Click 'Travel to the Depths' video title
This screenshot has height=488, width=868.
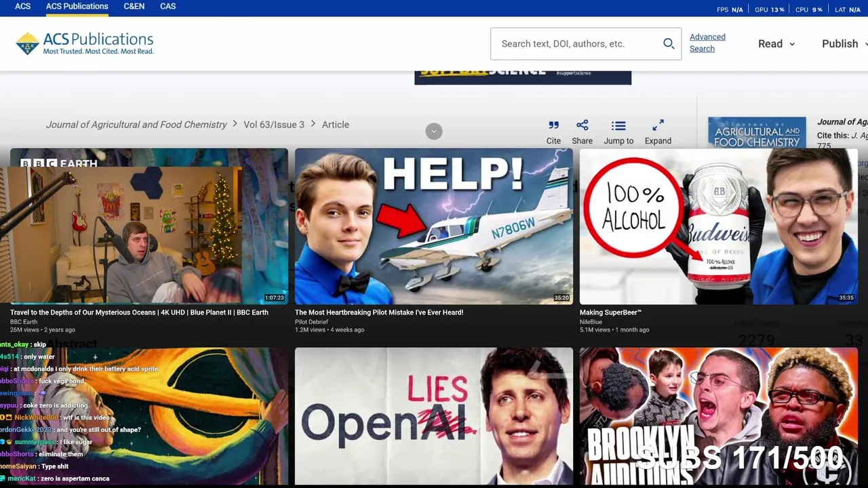coord(139,312)
